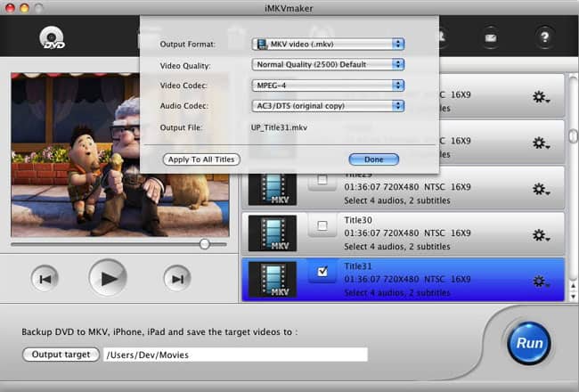Click Title29's "Select 4 audios, 2 subtitles"

pos(397,200)
